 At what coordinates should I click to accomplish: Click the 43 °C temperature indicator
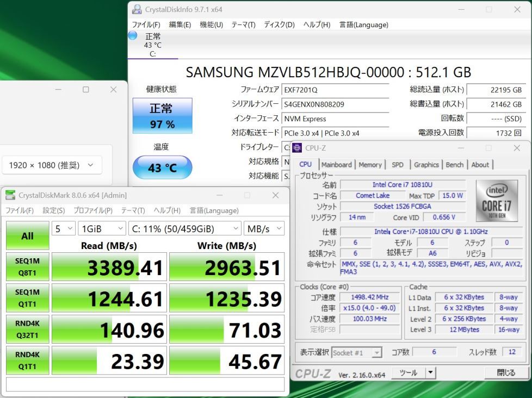[x=162, y=167]
